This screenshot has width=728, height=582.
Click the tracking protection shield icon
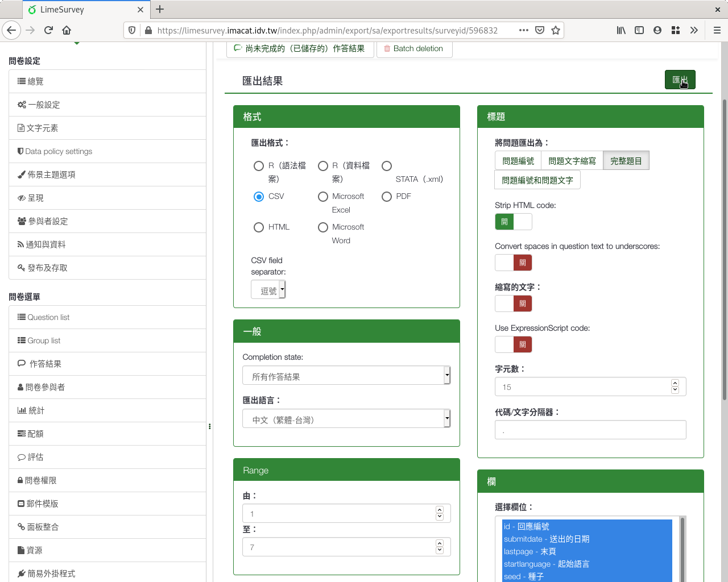tap(132, 30)
